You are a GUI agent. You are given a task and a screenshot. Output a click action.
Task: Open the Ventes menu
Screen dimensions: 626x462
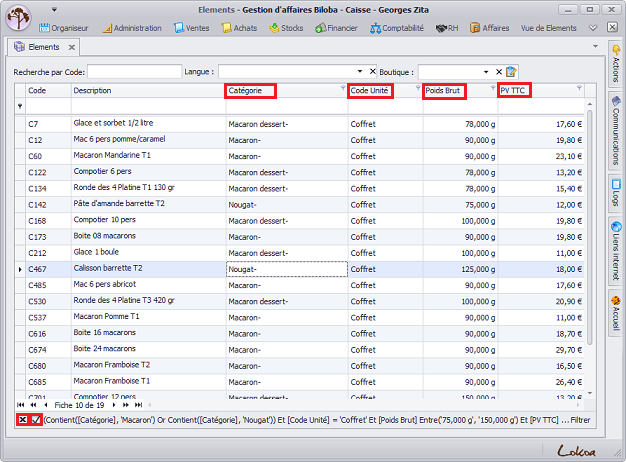(192, 28)
